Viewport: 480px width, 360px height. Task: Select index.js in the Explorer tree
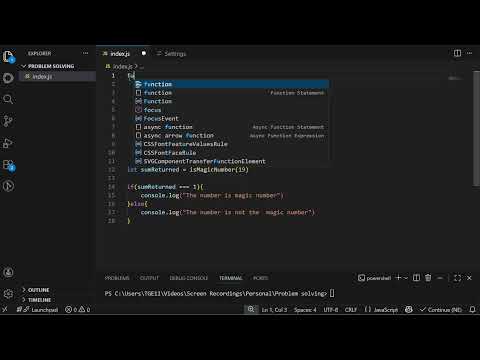[x=57, y=76]
